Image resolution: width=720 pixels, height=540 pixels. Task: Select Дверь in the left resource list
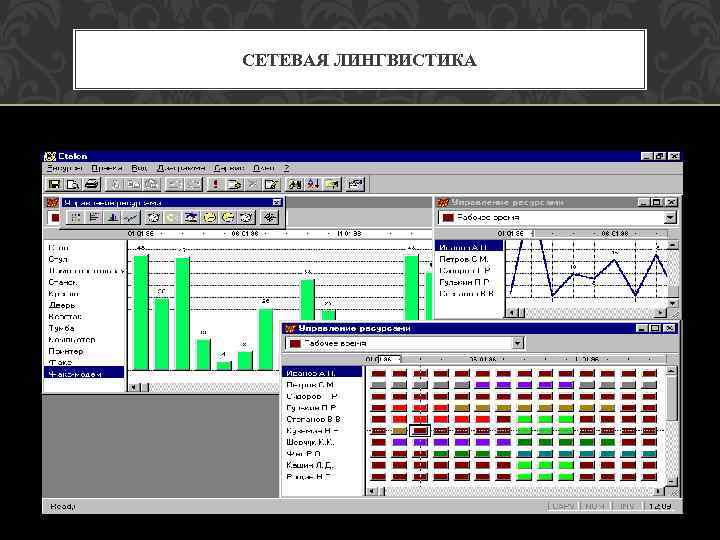[x=62, y=305]
